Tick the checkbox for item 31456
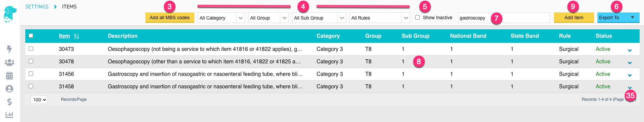This screenshot has height=122, width=644. 31,73
